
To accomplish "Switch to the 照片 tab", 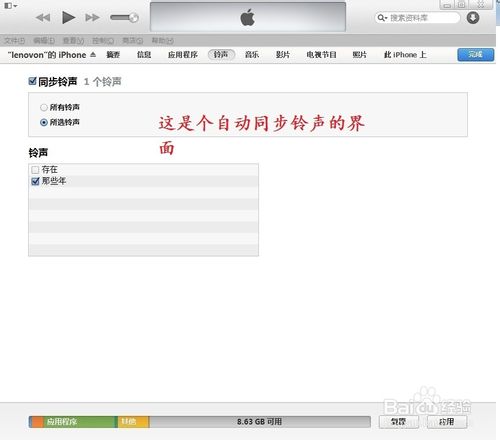I will [x=360, y=55].
